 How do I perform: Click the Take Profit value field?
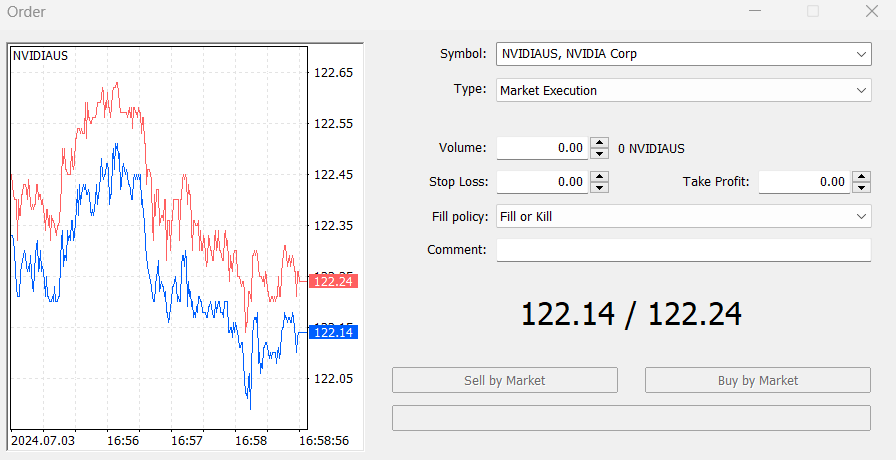[x=804, y=182]
